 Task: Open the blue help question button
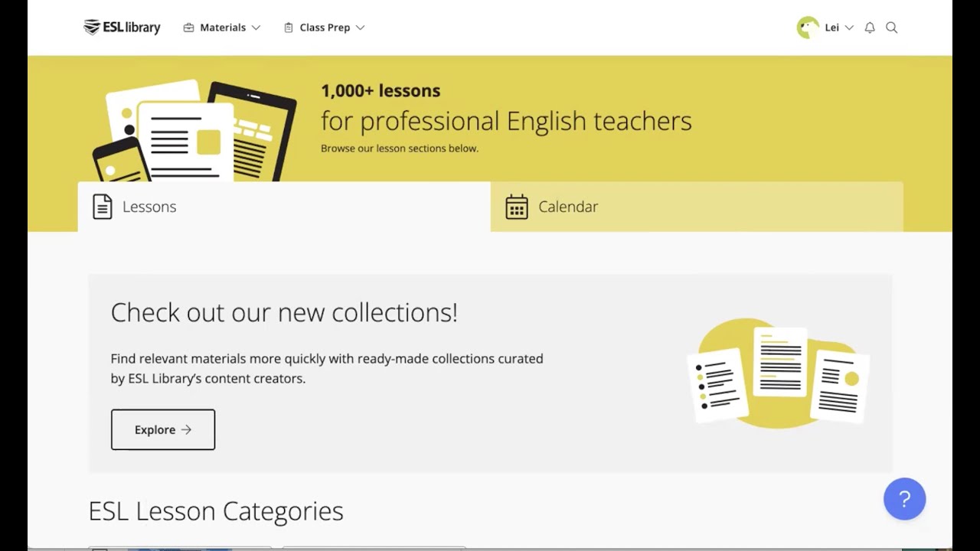(x=904, y=499)
